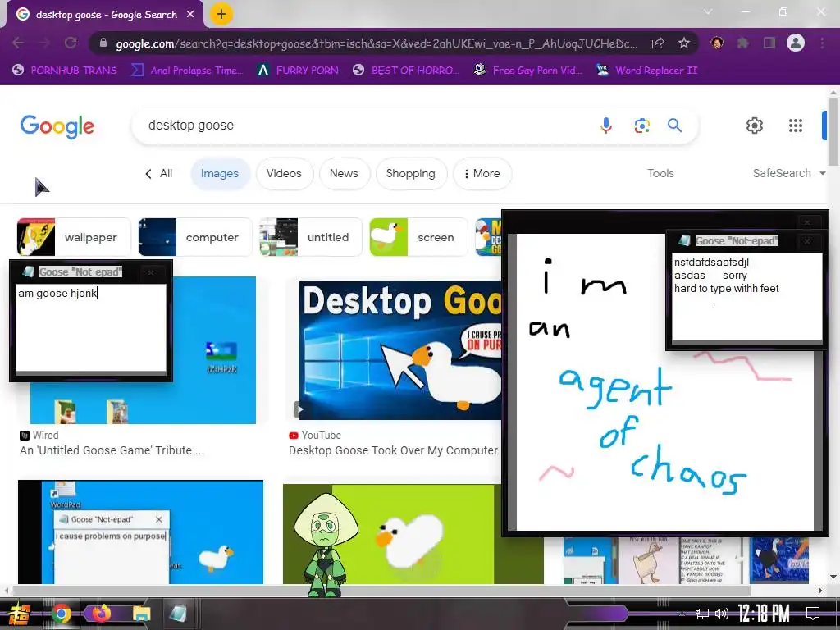This screenshot has height=630, width=840.
Task: Close the 'am goose hjonk' Not-epad window
Action: point(151,272)
